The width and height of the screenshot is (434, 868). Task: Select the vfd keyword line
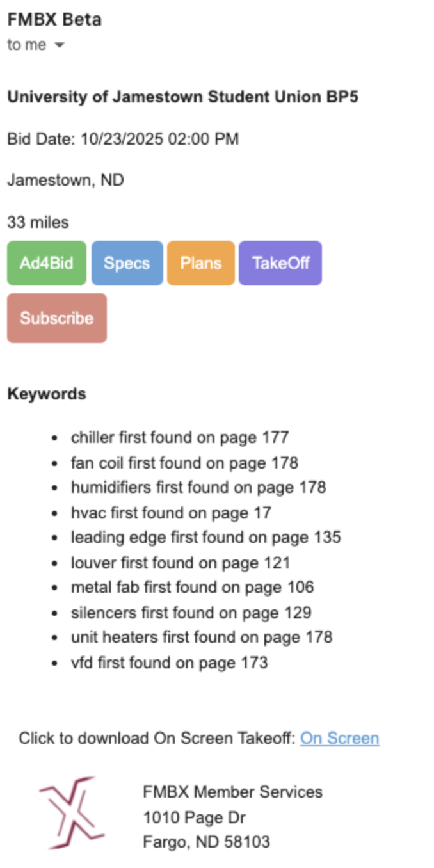(169, 663)
